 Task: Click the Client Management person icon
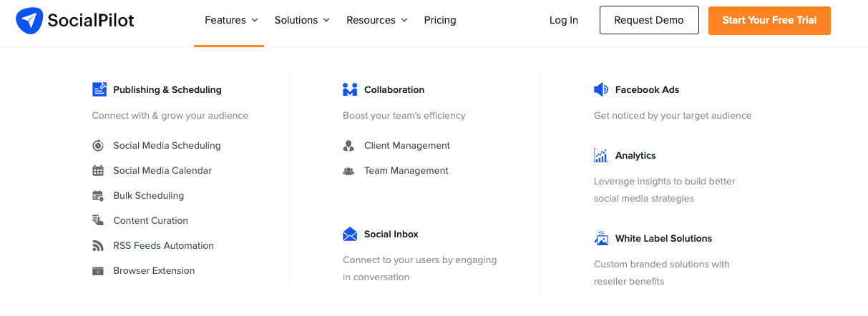pyautogui.click(x=348, y=146)
